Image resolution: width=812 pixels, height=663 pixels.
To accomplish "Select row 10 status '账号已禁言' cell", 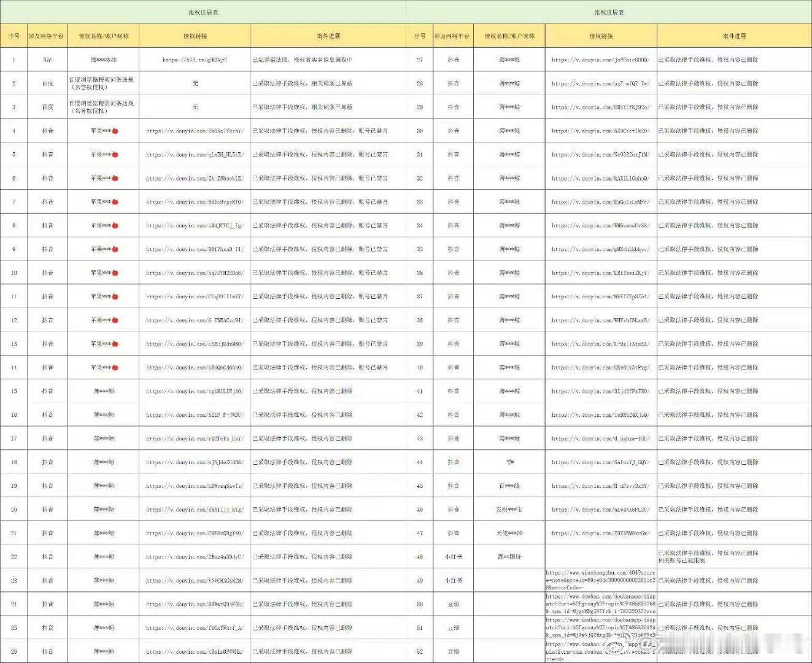I will (x=330, y=273).
